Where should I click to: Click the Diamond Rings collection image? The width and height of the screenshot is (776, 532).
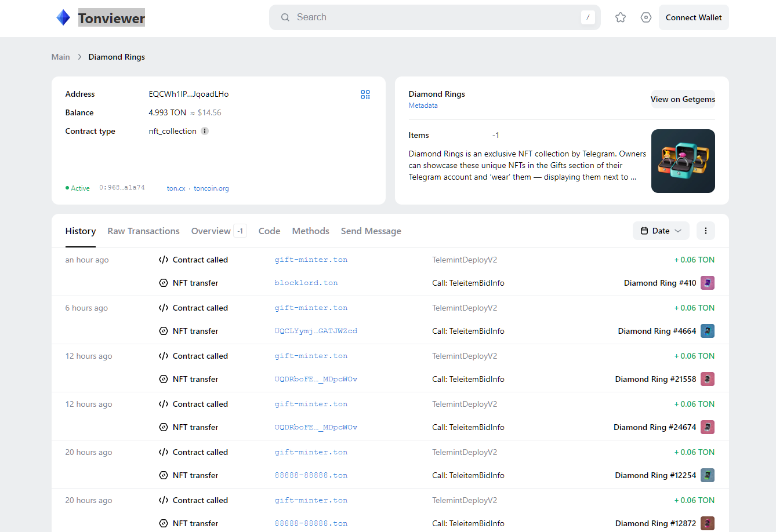683,161
